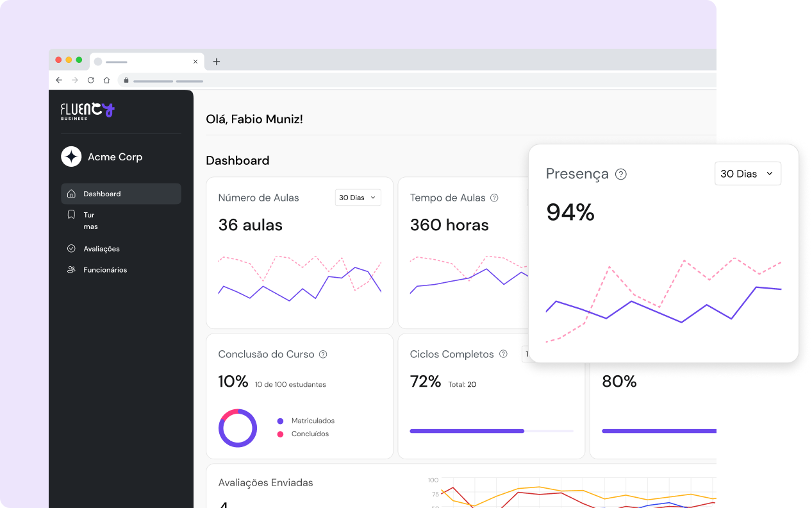
Task: Click the Concluídos pink legend dot
Action: (280, 434)
